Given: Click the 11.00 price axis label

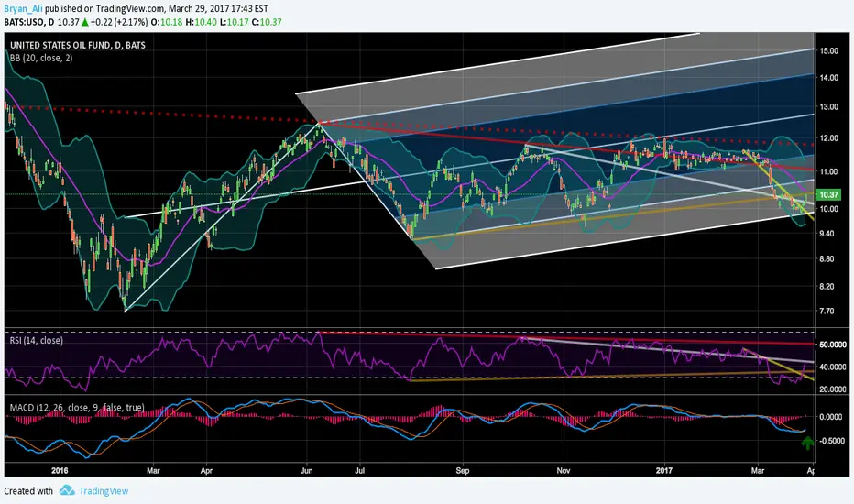Looking at the screenshot, I should pyautogui.click(x=829, y=171).
